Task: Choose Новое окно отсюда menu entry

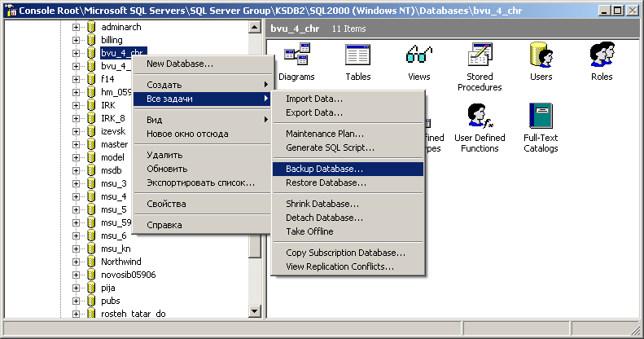Action: tap(202, 134)
